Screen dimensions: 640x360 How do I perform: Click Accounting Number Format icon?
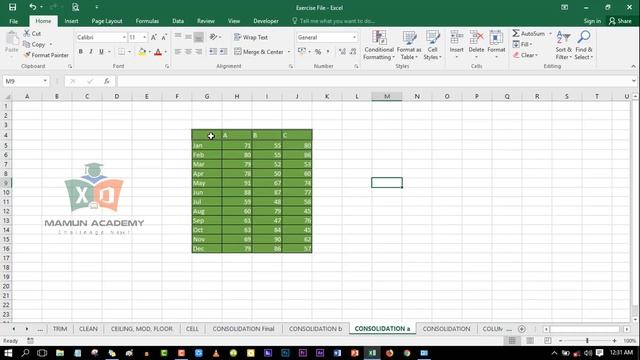[302, 52]
